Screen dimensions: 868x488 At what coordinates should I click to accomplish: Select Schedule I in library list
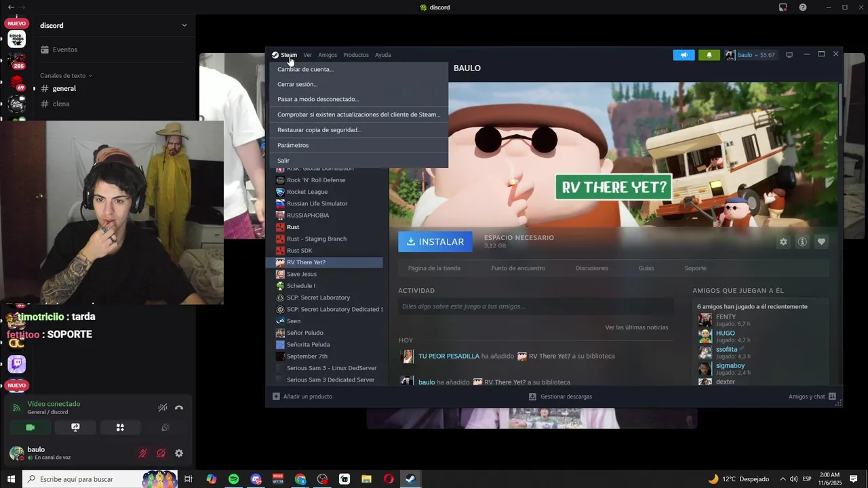[x=329, y=286]
